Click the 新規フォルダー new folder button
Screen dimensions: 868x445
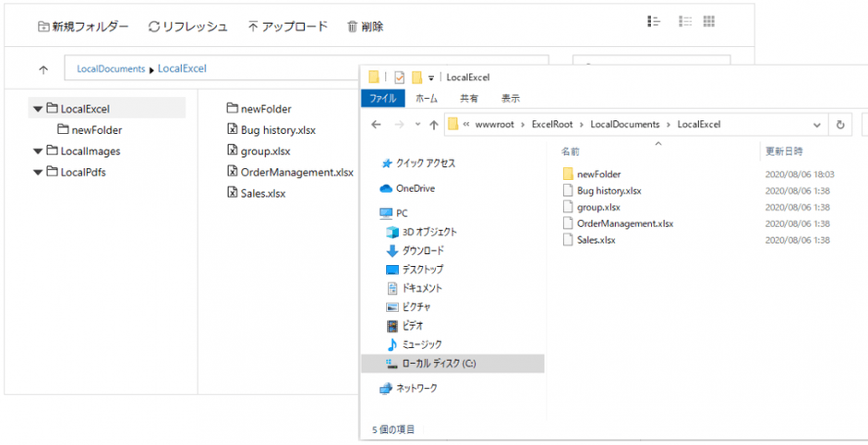click(x=83, y=27)
